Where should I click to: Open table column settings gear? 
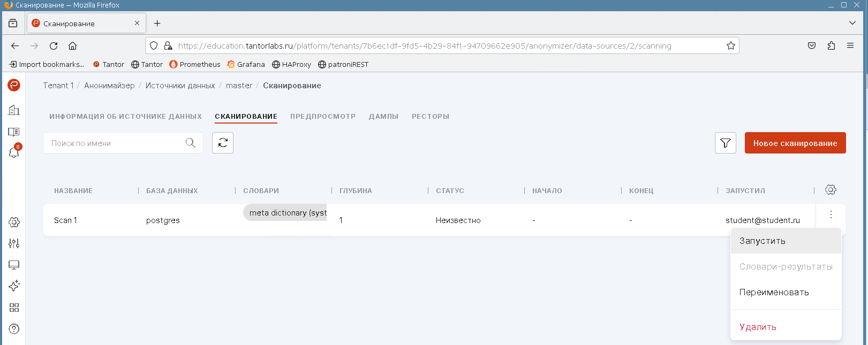[831, 190]
